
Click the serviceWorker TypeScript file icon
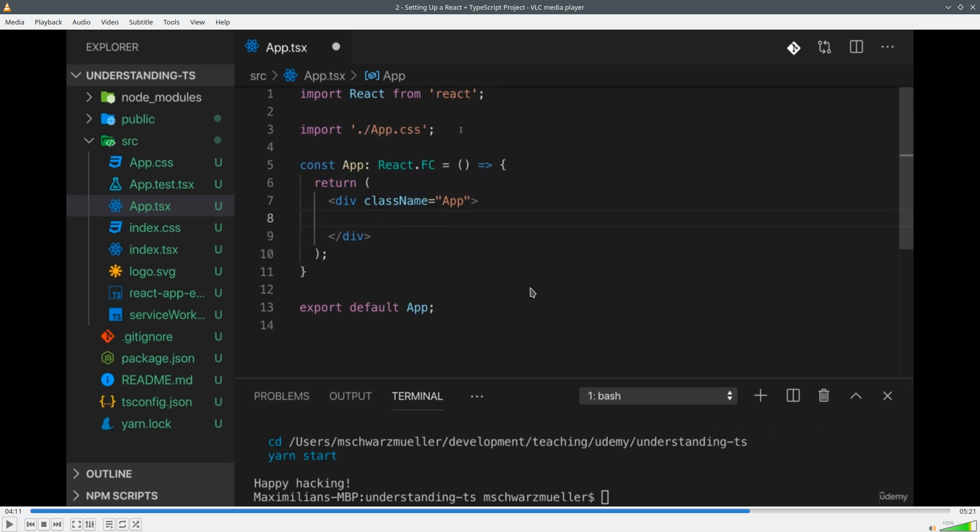[116, 315]
